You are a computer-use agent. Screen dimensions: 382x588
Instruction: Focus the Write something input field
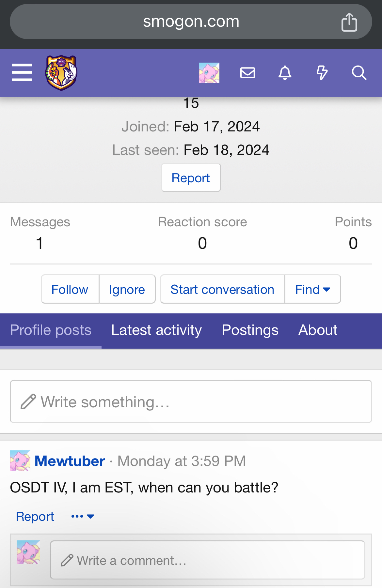pyautogui.click(x=191, y=401)
